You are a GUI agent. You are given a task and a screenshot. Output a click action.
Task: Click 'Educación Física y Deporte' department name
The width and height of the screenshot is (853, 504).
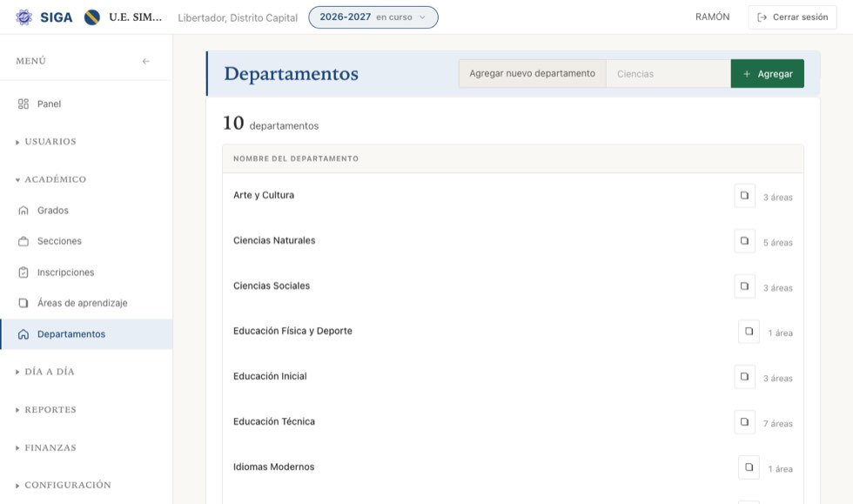coord(292,331)
